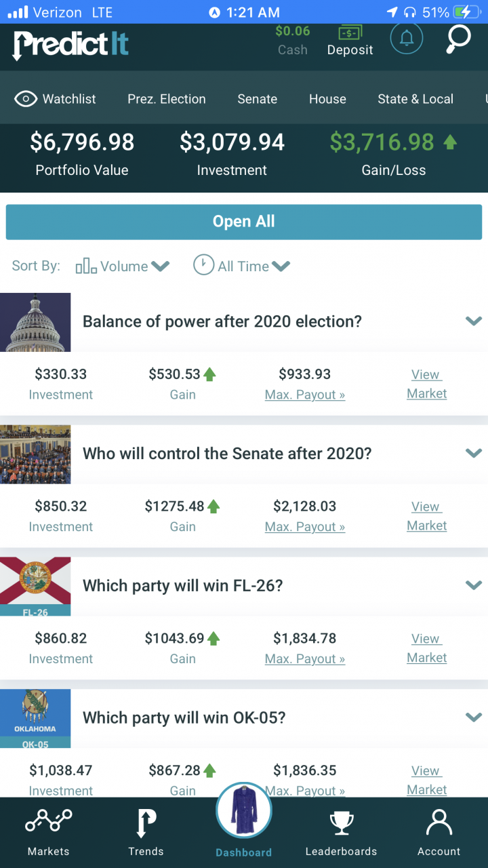Switch to Prez. Election tab

coord(167,99)
